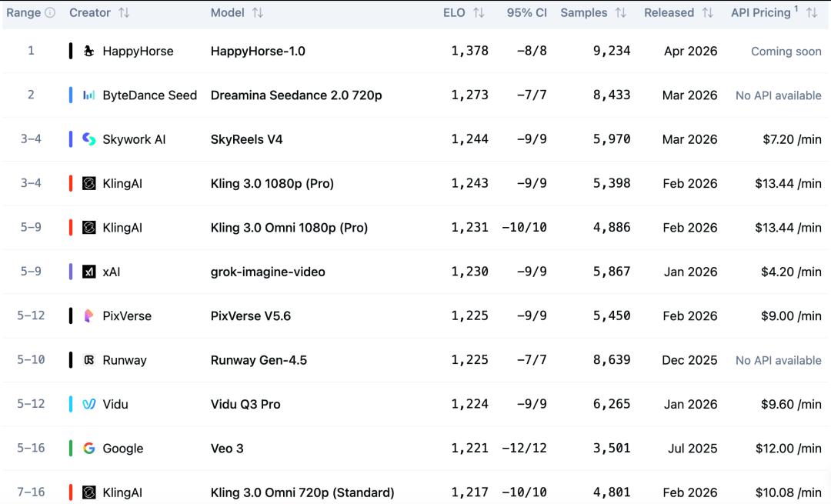Click the Vidu logo icon
Screen dimensions: 831x504
(89, 404)
